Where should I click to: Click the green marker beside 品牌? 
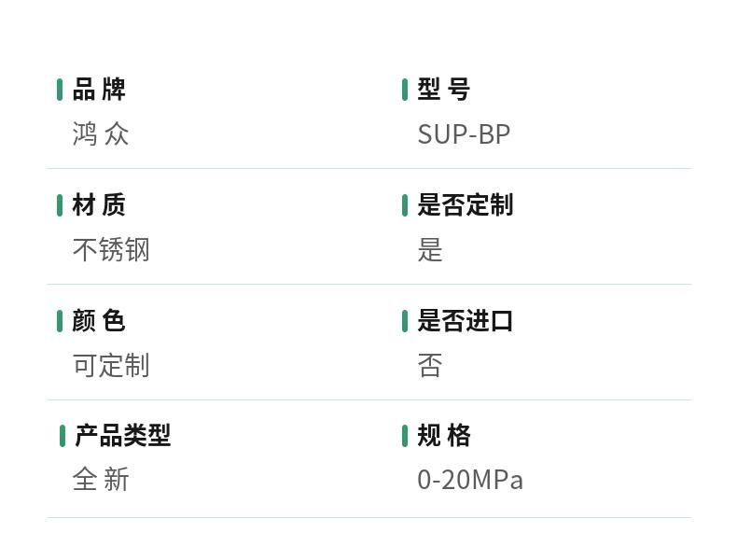point(60,90)
